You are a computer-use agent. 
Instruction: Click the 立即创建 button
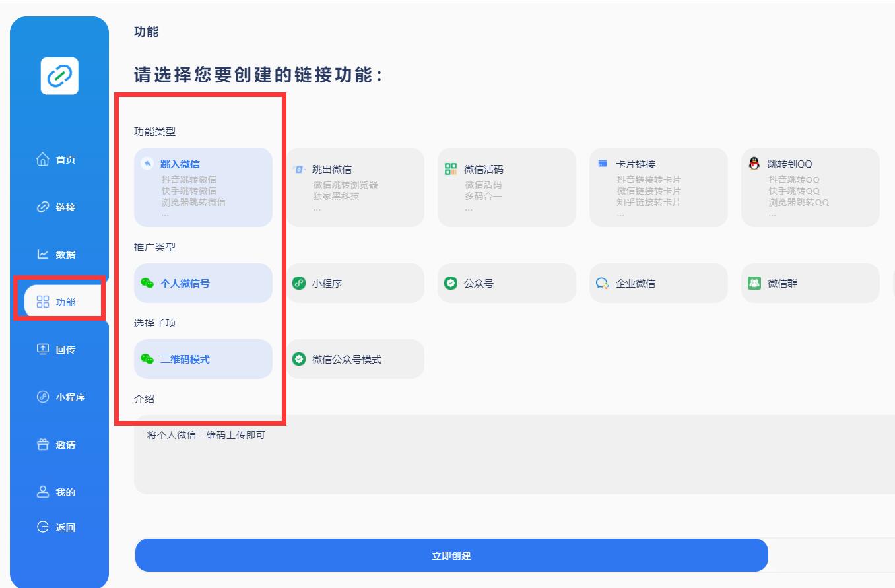coord(451,555)
